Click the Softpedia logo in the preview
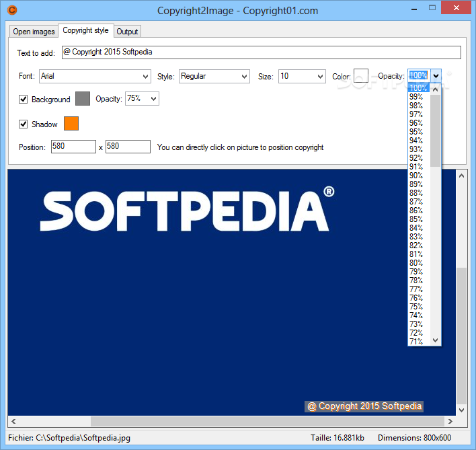Viewport: 476px width, 450px height. tap(188, 209)
